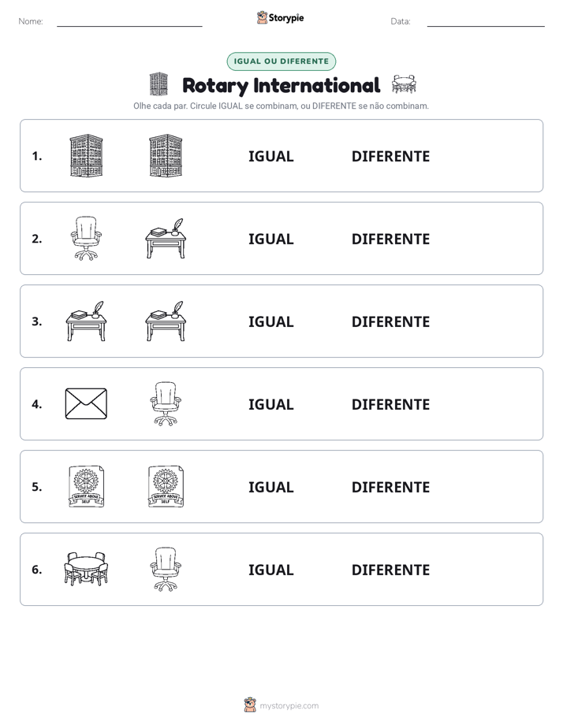
Task: Click the round table with chairs in row 6
Action: [x=86, y=569]
